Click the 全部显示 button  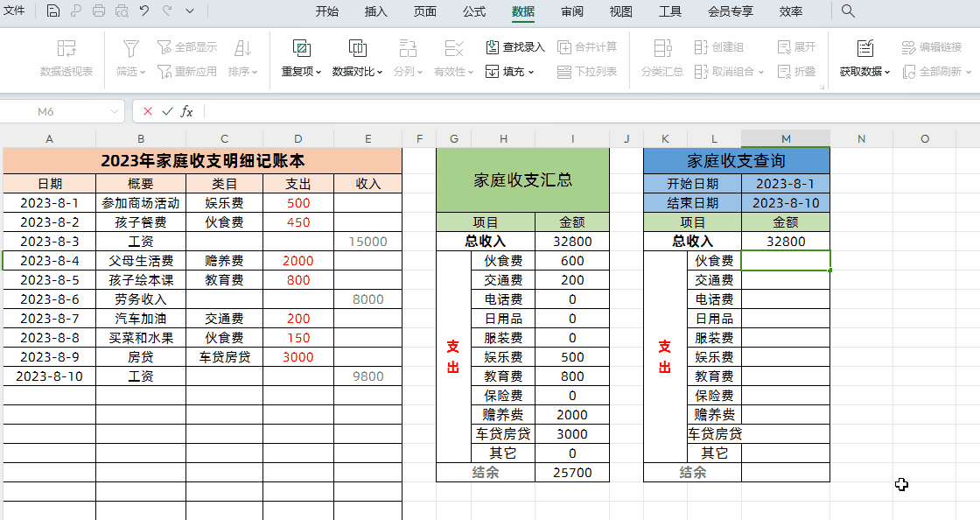tap(187, 47)
